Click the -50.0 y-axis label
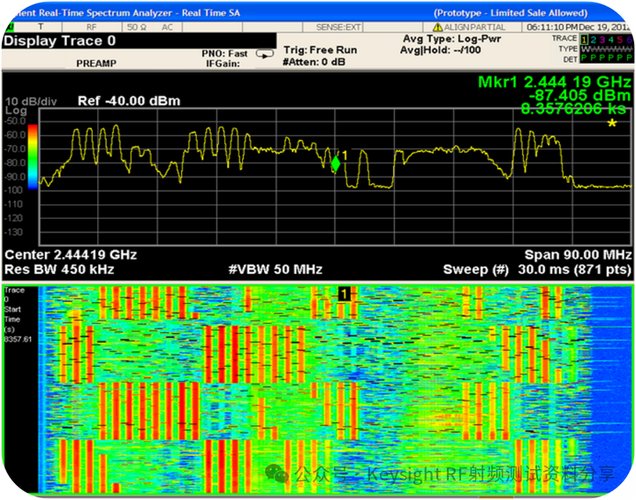 click(x=15, y=121)
